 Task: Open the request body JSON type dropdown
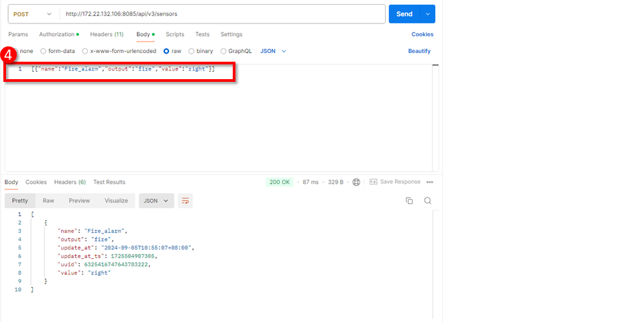[273, 51]
